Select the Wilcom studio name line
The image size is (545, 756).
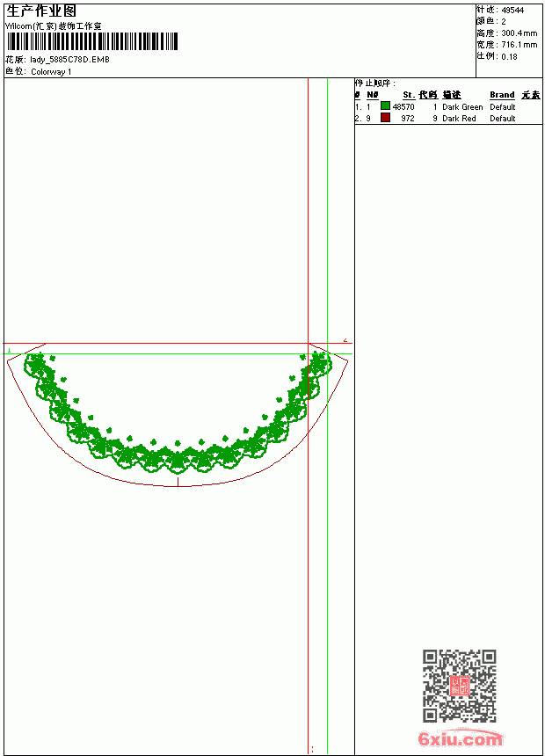[54, 26]
